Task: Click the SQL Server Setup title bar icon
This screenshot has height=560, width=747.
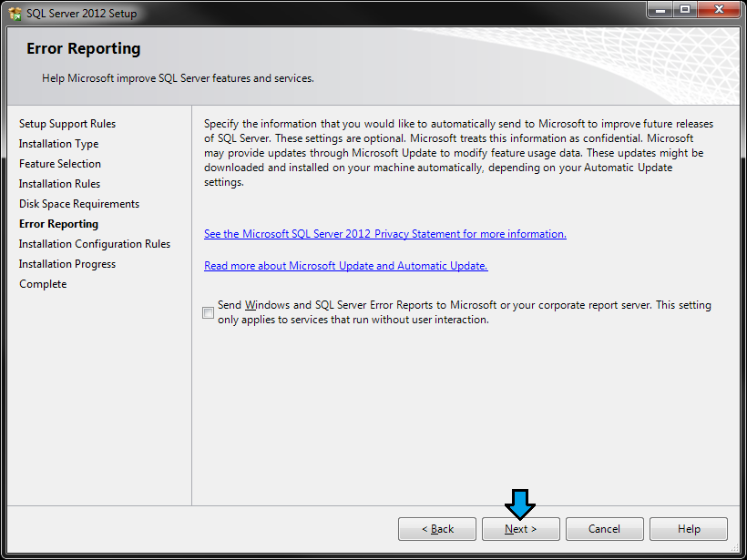Action: coord(15,14)
